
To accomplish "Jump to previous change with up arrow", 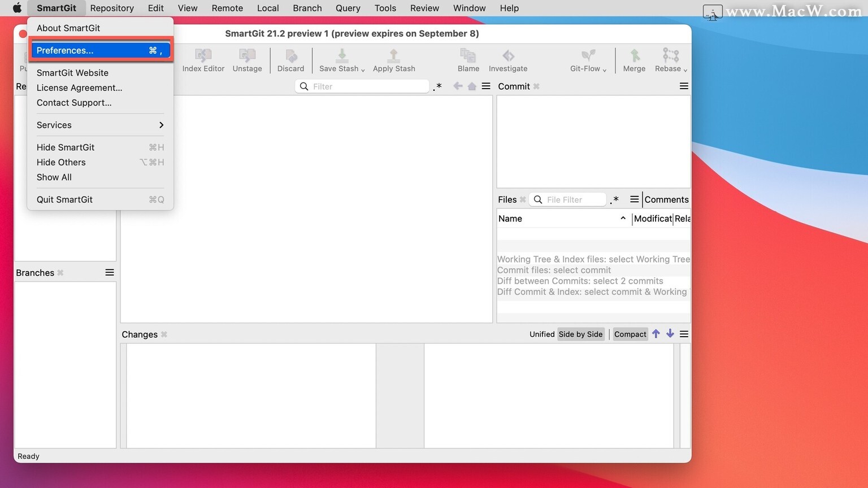I will tap(656, 334).
